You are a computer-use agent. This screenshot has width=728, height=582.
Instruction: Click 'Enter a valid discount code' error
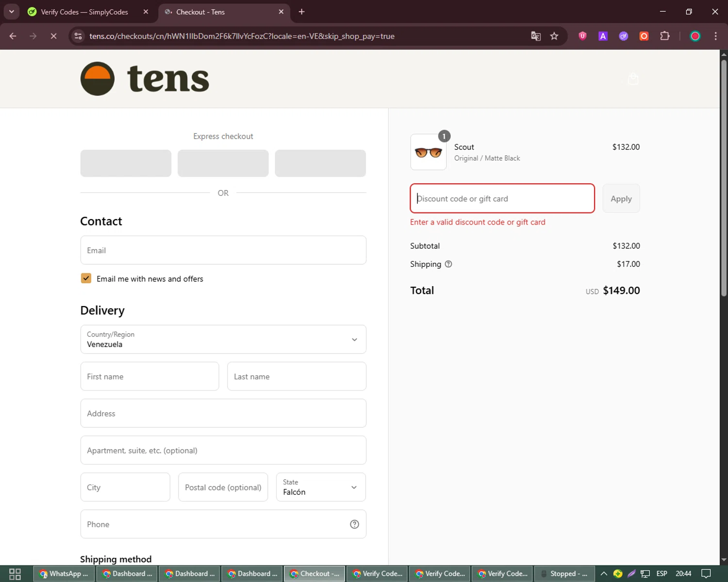point(478,222)
